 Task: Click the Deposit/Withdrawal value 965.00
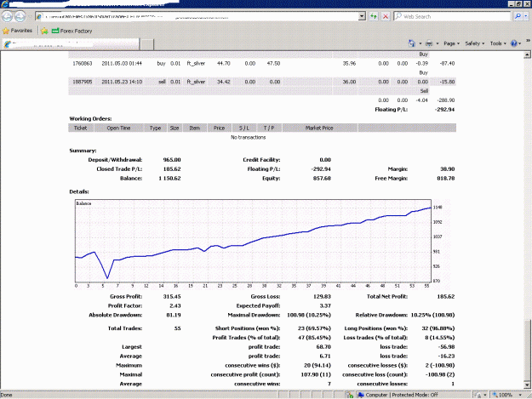click(x=172, y=160)
